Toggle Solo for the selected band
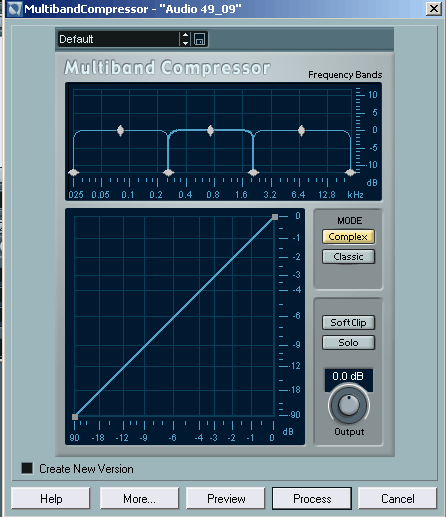This screenshot has width=446, height=517. tap(348, 342)
